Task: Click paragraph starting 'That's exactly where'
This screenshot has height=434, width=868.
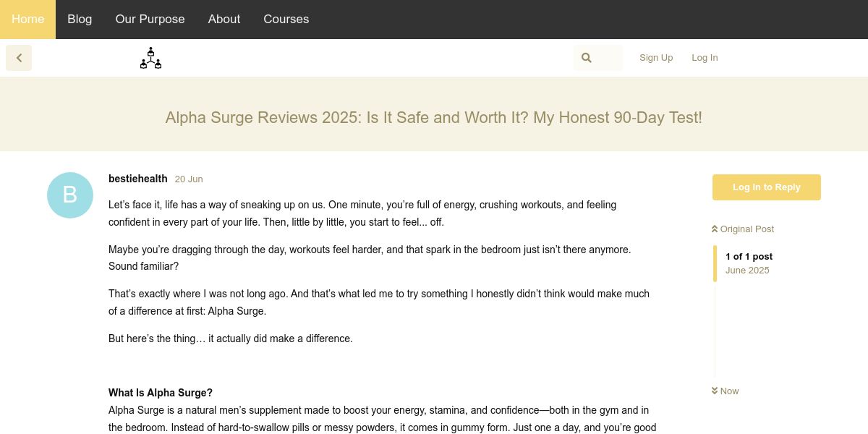Action: coord(382,302)
